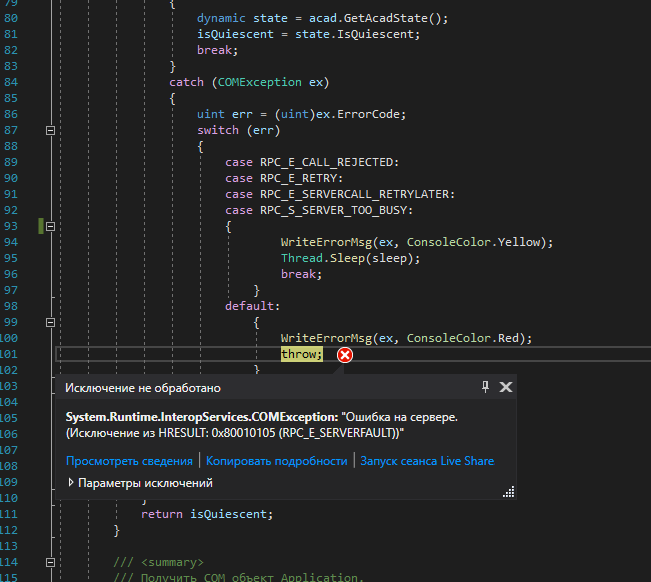651x582 pixels.
Task: Click state.IsQuiescent assignment line
Action: 308,34
